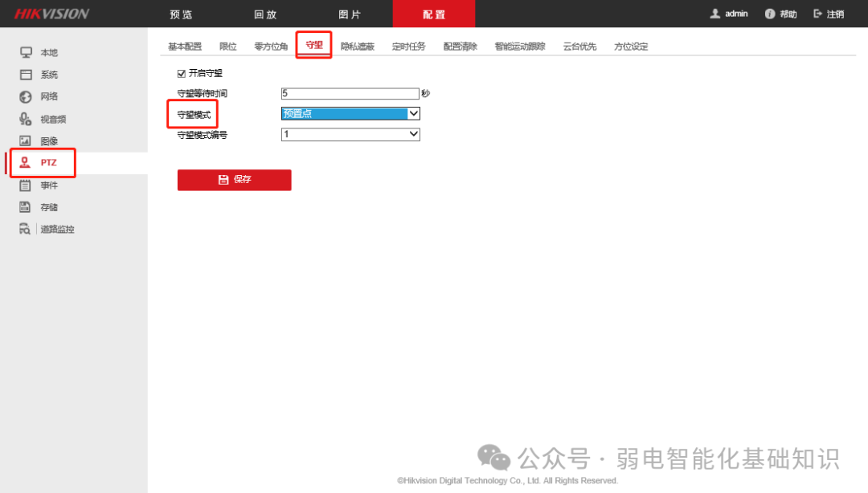The image size is (868, 493).
Task: Select 系统 in the sidebar menu
Action: coord(49,75)
